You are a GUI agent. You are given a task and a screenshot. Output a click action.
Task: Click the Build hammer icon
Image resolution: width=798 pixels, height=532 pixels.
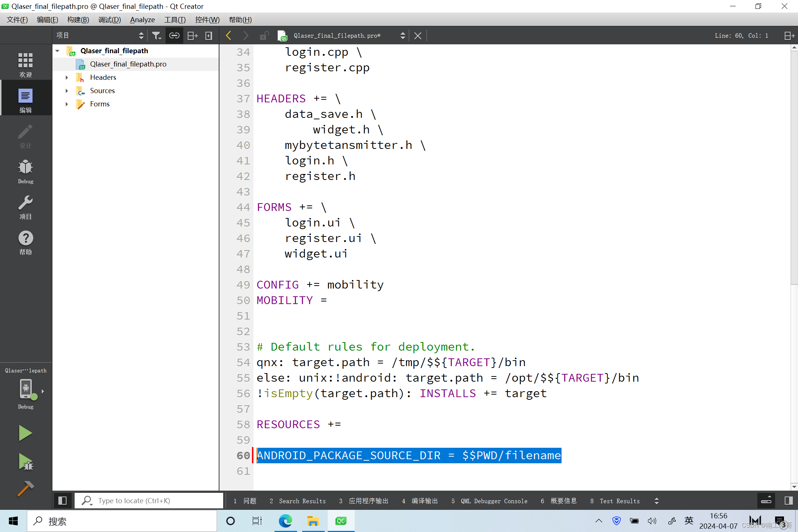click(x=25, y=488)
